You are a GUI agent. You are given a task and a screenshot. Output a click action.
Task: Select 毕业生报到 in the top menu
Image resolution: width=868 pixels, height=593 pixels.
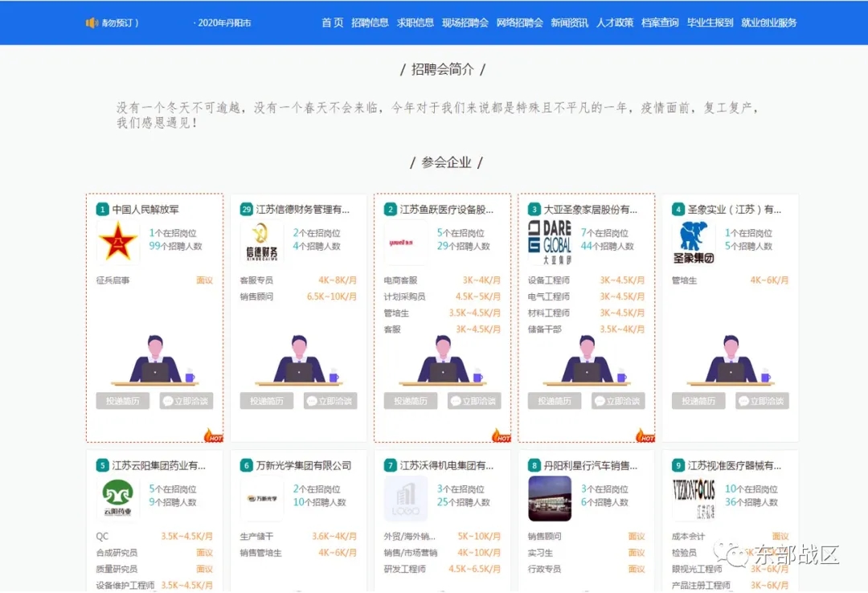pos(710,22)
